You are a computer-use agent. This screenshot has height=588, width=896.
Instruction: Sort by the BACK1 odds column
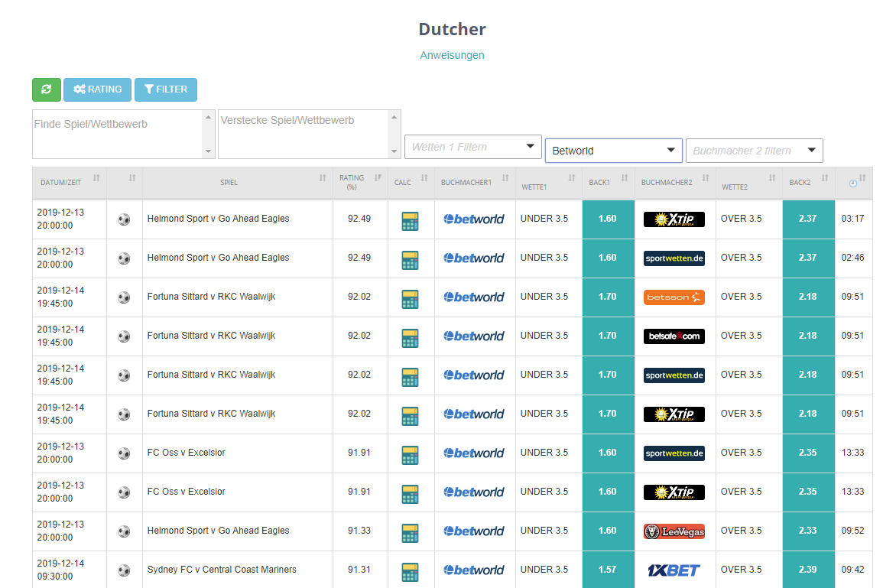(608, 182)
